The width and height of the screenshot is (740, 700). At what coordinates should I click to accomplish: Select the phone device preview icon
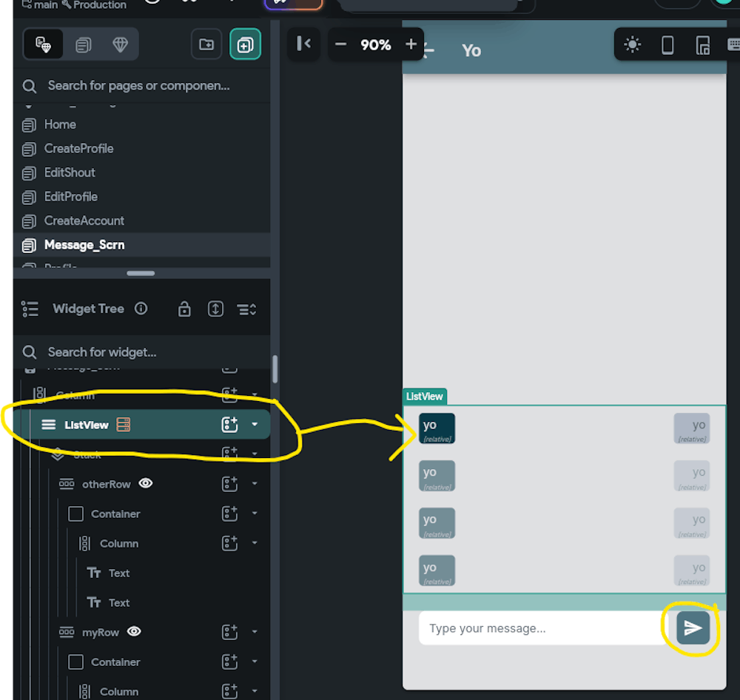tap(667, 45)
